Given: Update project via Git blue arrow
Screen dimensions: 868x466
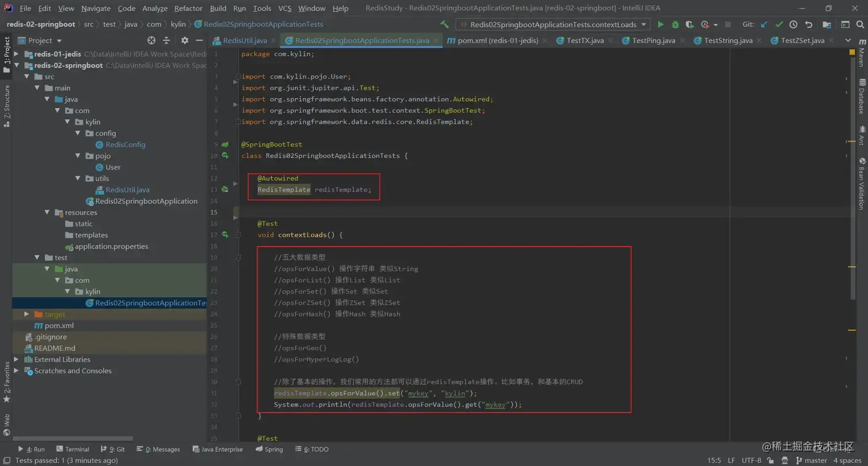Looking at the screenshot, I should pyautogui.click(x=764, y=25).
